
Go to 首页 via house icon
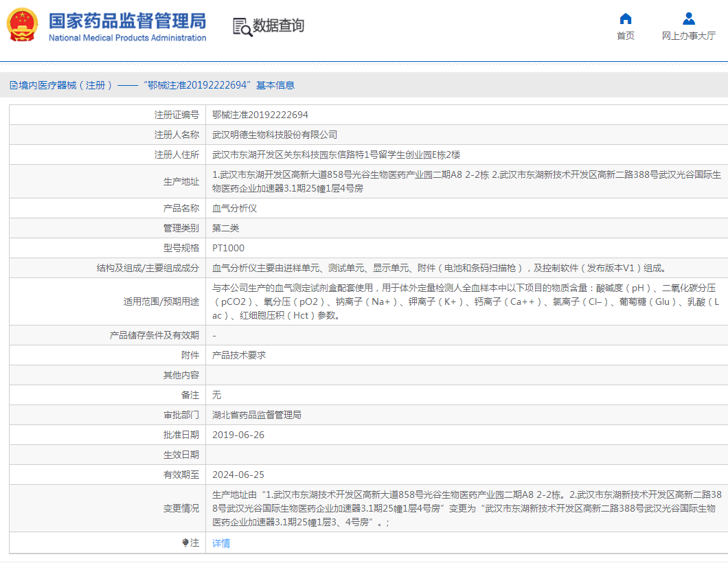point(626,19)
